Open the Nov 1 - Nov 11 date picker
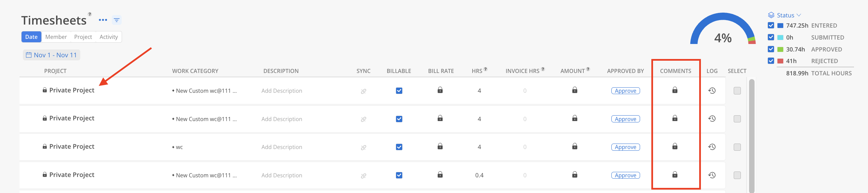 (x=52, y=55)
